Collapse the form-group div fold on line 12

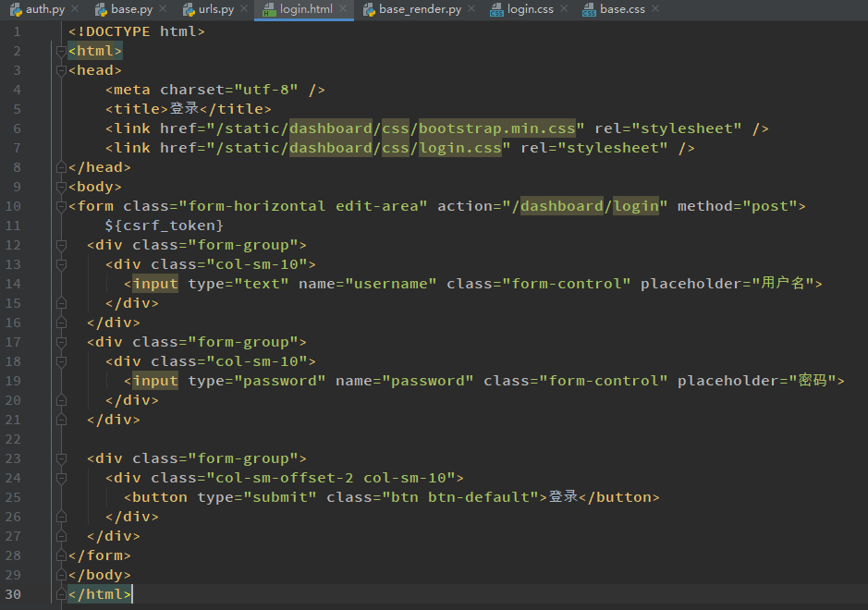(x=61, y=245)
